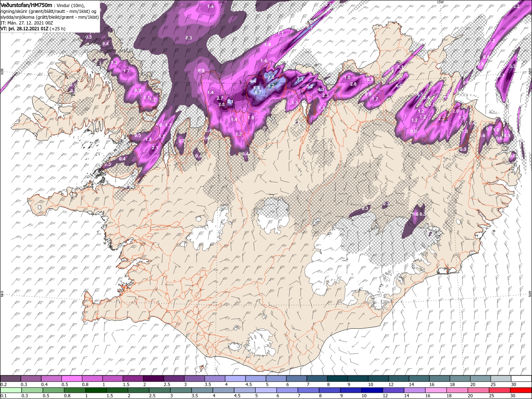
Task: Click the 6.7 precipitation value label
Action: 258,92
